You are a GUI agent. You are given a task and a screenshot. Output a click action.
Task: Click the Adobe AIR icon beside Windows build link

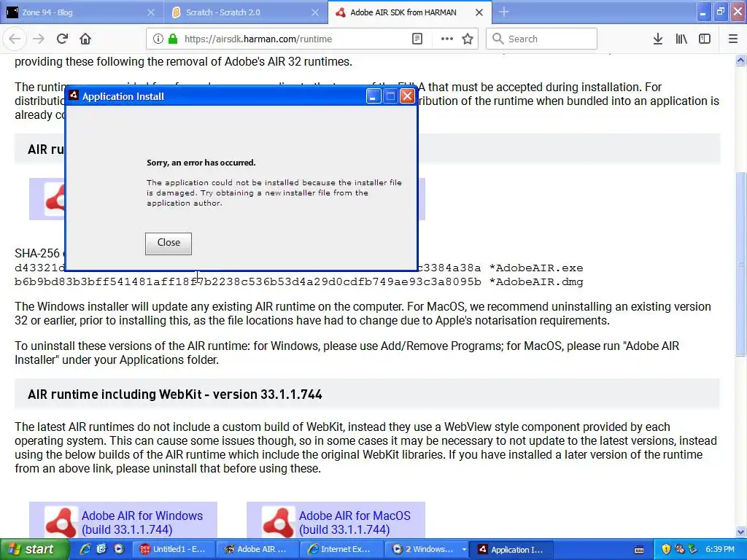tap(61, 522)
